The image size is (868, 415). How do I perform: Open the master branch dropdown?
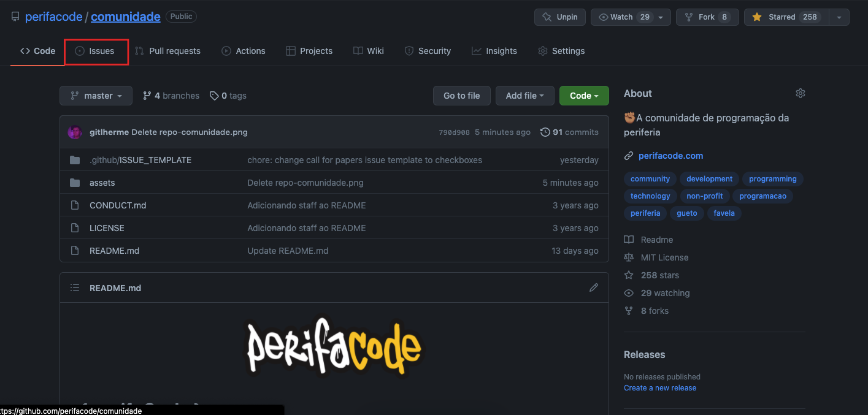pyautogui.click(x=96, y=96)
